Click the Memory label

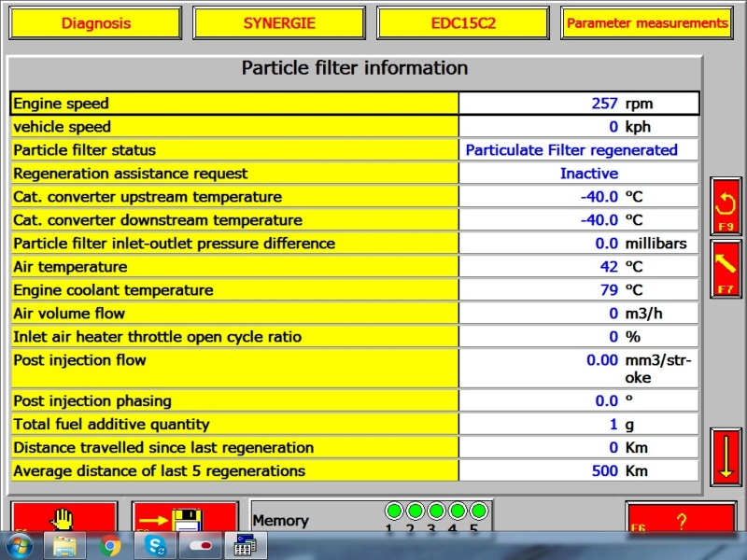pos(281,521)
